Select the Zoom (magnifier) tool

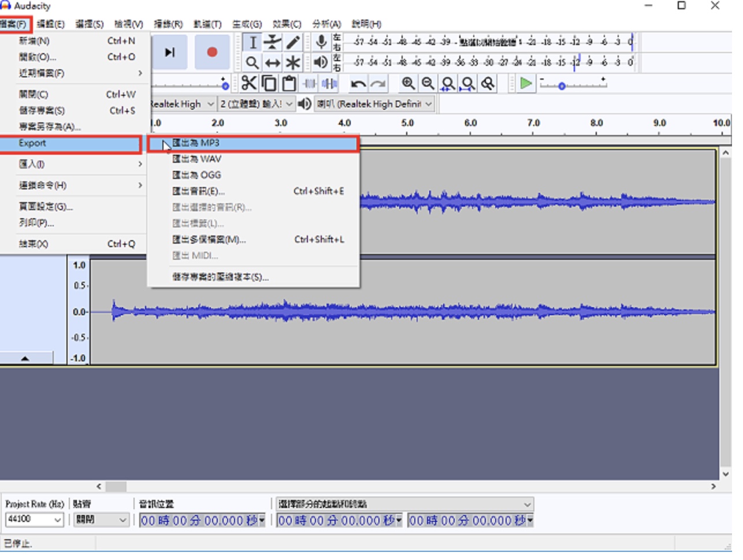pyautogui.click(x=252, y=62)
